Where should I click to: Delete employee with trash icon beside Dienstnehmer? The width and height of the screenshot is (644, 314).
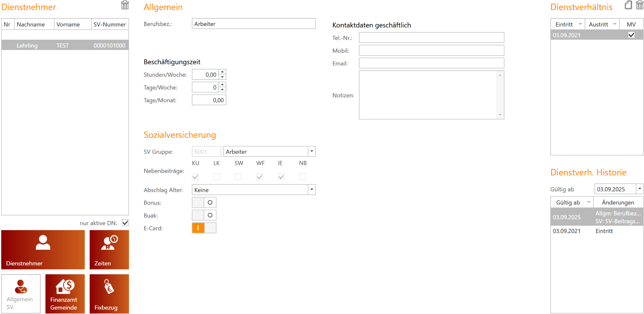pyautogui.click(x=125, y=5)
